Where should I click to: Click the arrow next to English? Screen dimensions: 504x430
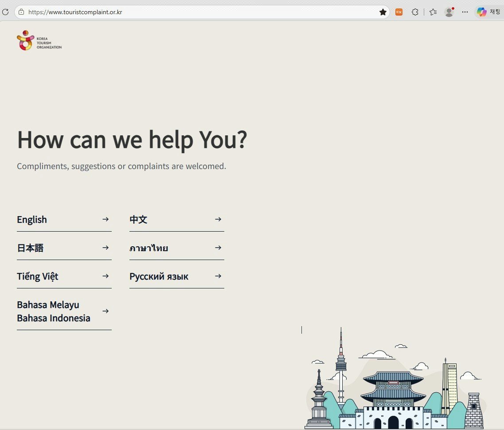[105, 220]
